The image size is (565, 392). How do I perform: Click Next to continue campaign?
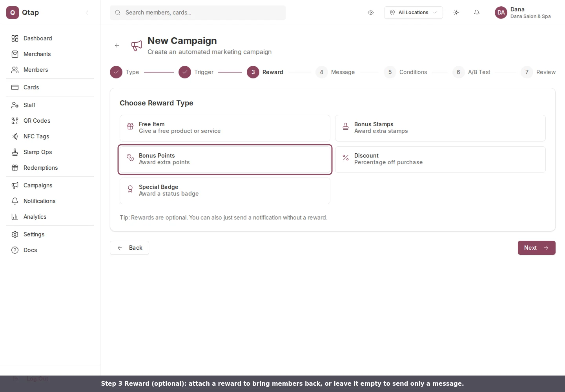click(x=536, y=248)
